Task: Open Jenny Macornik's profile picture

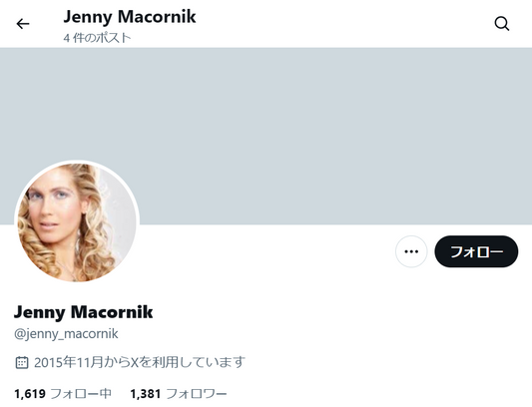Action: point(77,222)
